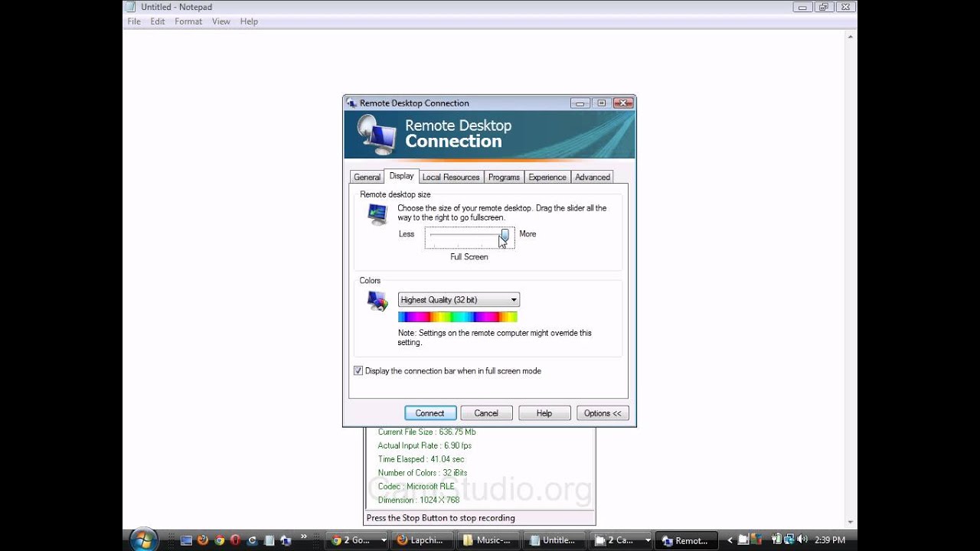
Task: Collapse dialog with Options << button
Action: [x=603, y=413]
